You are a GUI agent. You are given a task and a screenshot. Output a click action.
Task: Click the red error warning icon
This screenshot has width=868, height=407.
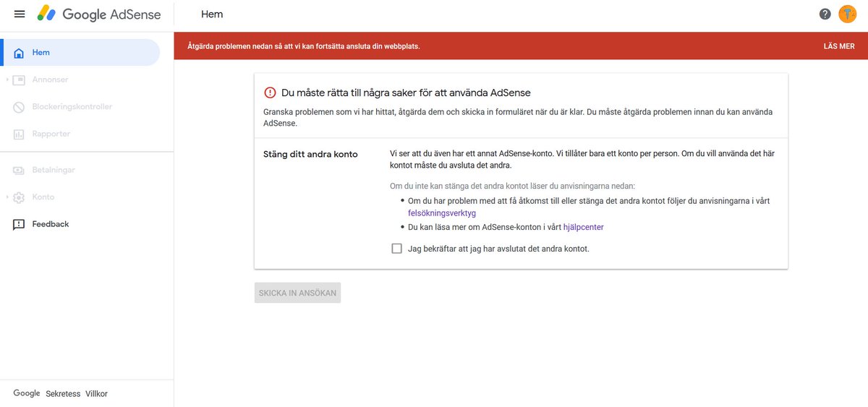coord(270,93)
